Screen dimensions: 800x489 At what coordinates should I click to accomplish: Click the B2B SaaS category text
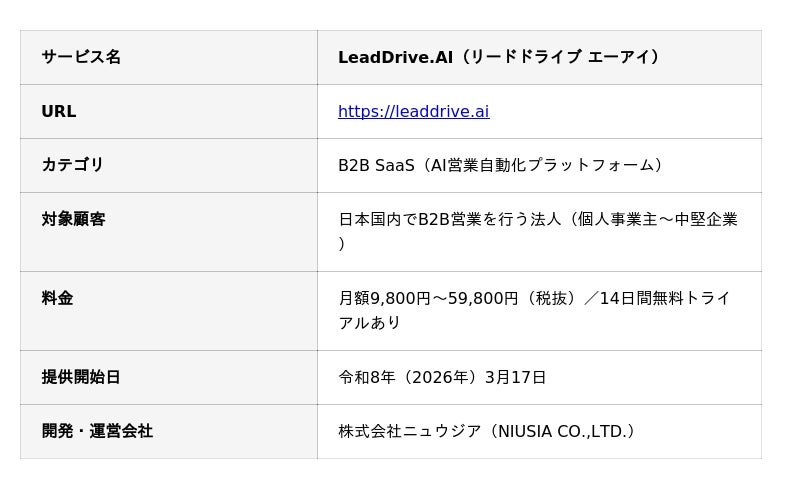[375, 165]
